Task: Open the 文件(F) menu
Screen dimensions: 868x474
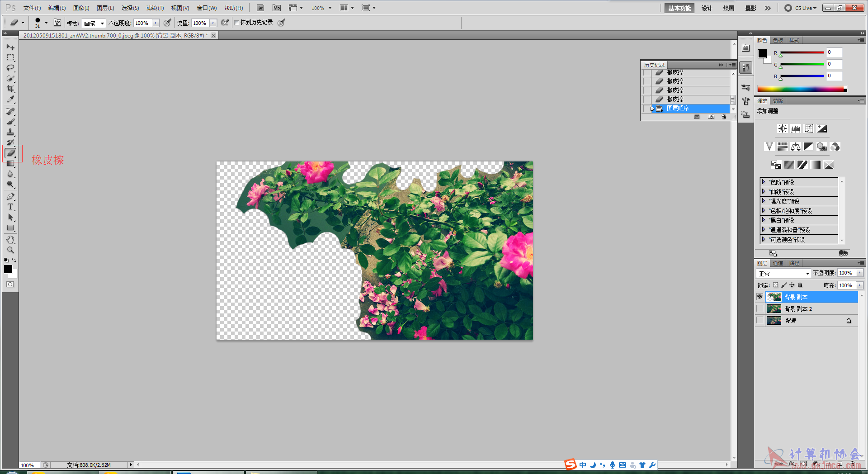Action: pyautogui.click(x=32, y=8)
